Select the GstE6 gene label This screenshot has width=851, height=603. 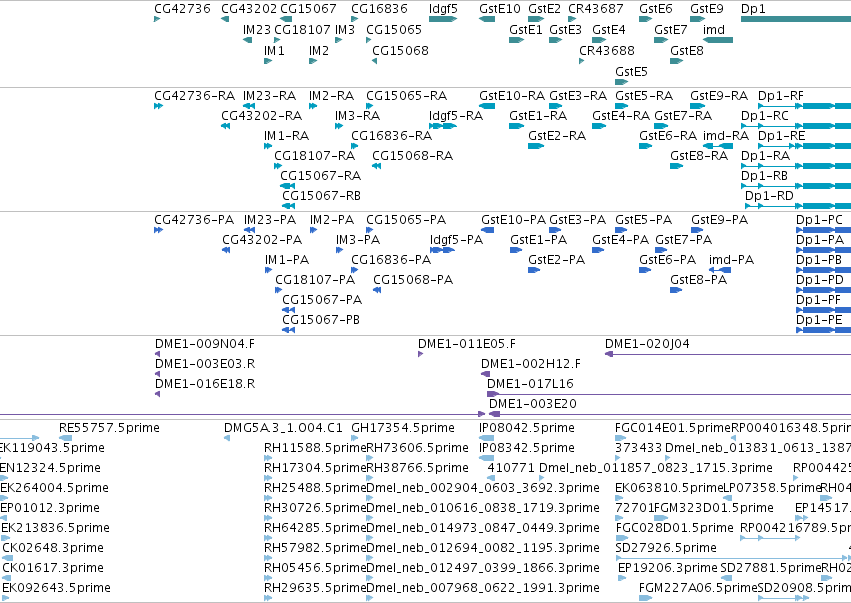click(x=656, y=9)
